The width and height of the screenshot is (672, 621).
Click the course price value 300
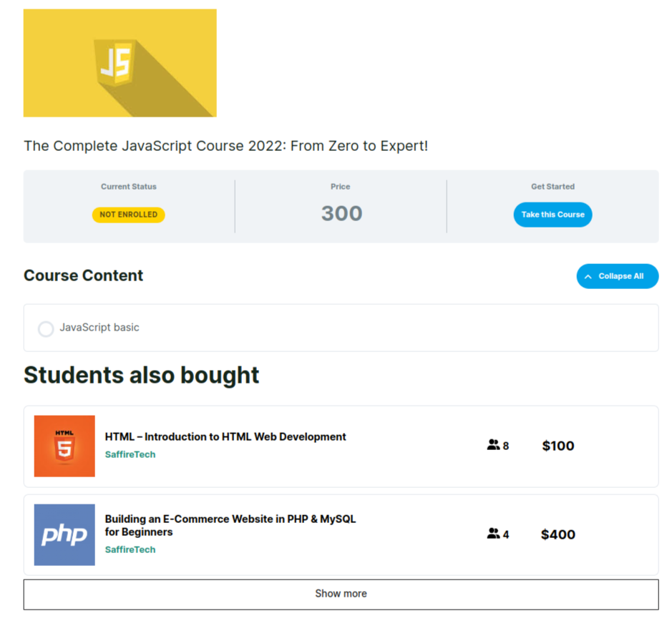(341, 213)
